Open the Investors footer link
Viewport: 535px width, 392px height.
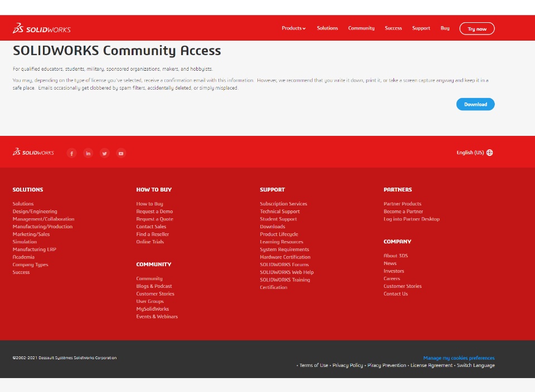click(x=394, y=271)
